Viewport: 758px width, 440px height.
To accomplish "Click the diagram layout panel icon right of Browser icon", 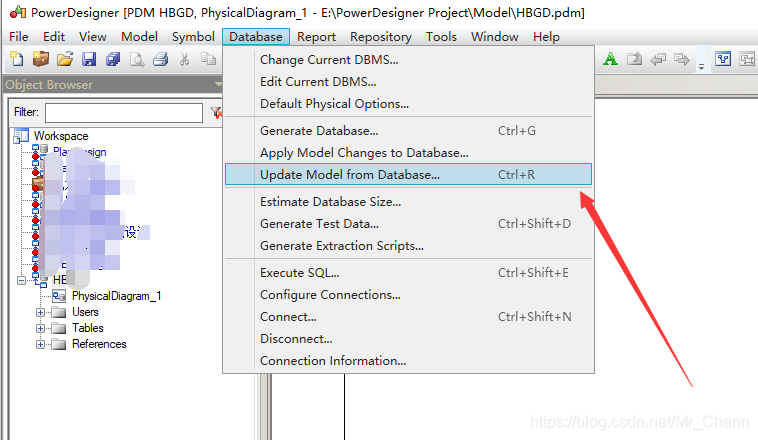I will pyautogui.click(x=747, y=59).
